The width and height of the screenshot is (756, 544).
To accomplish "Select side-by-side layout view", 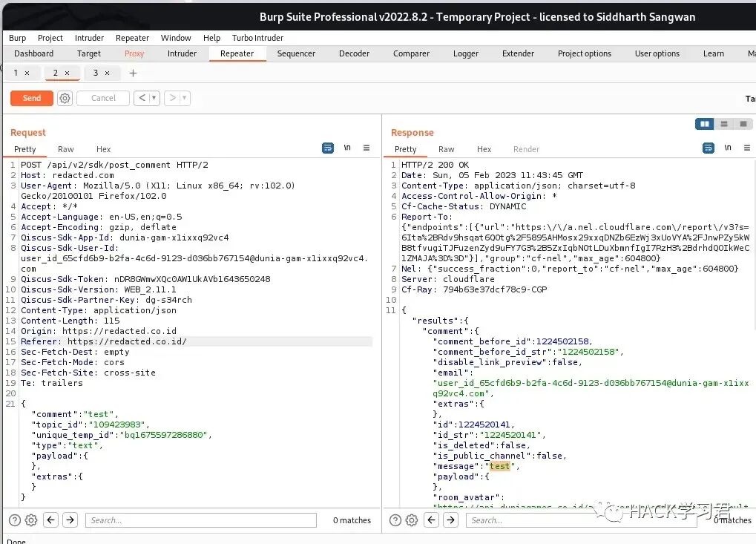I will click(704, 124).
